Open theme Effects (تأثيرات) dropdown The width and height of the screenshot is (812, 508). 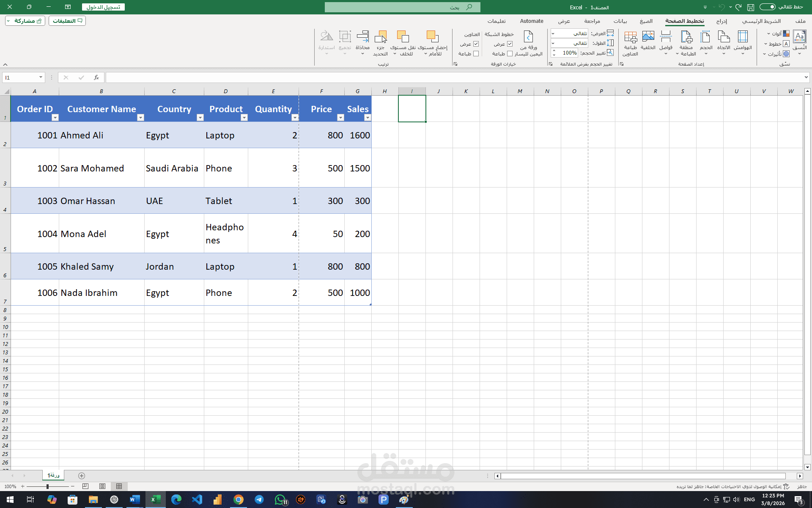776,54
